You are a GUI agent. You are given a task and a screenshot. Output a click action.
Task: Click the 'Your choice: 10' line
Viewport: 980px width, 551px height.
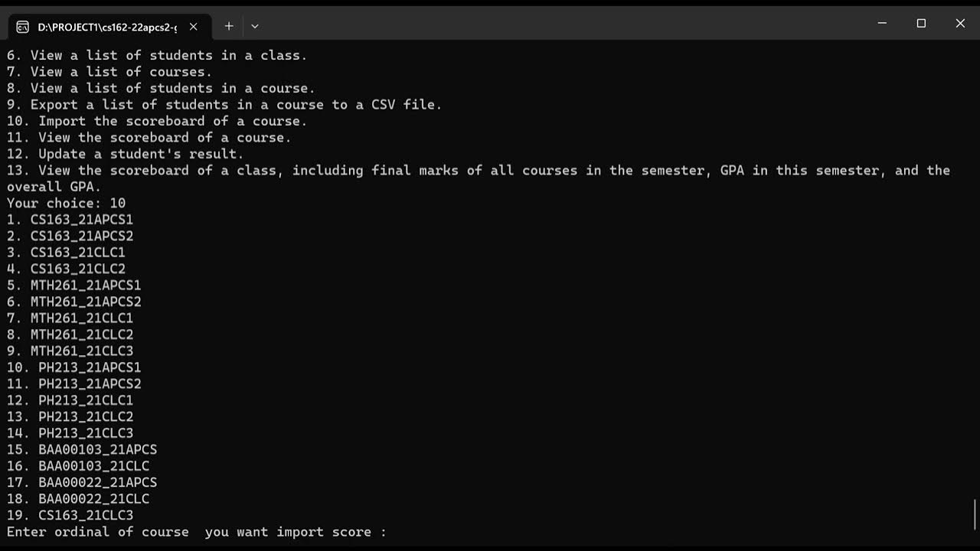click(x=66, y=204)
